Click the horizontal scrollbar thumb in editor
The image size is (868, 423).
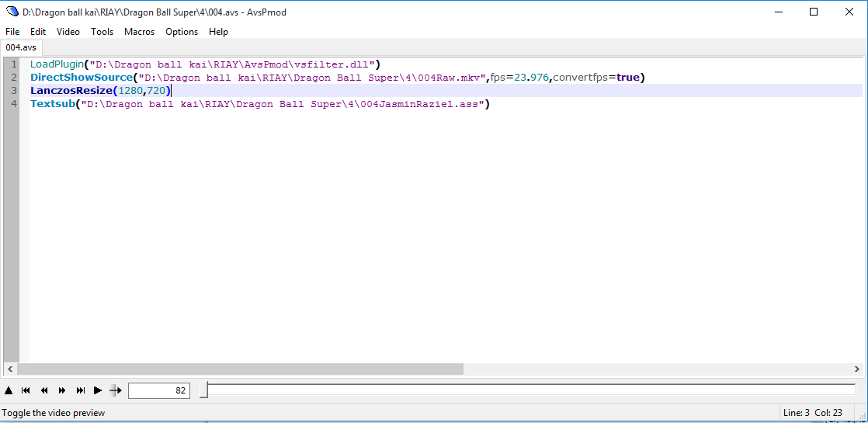point(240,369)
